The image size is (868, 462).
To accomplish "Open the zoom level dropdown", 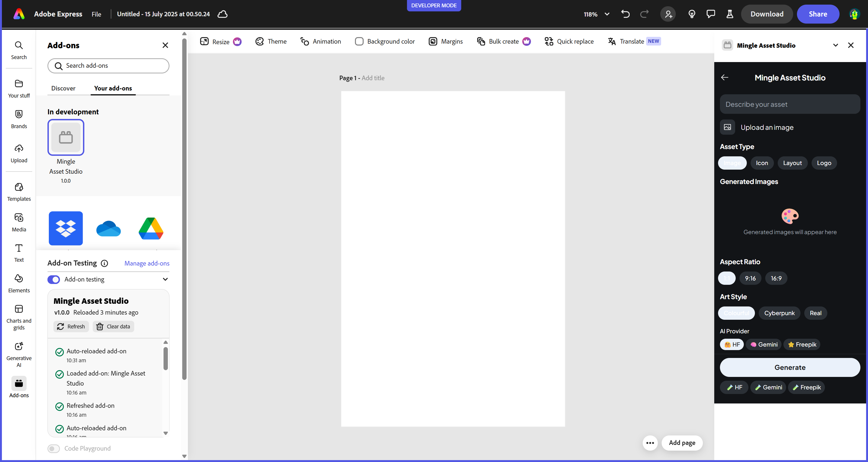I will [x=607, y=14].
